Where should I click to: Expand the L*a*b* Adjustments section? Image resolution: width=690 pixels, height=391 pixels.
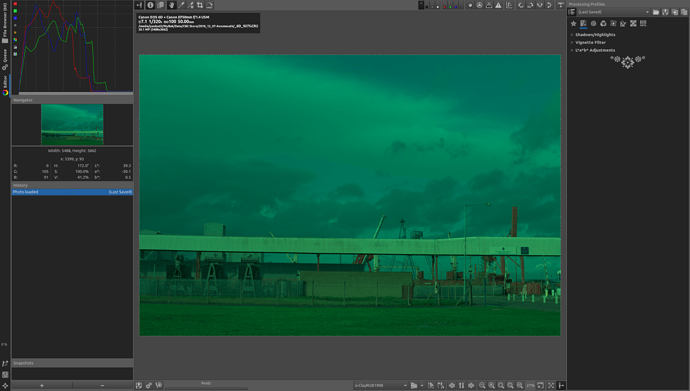[x=595, y=50]
